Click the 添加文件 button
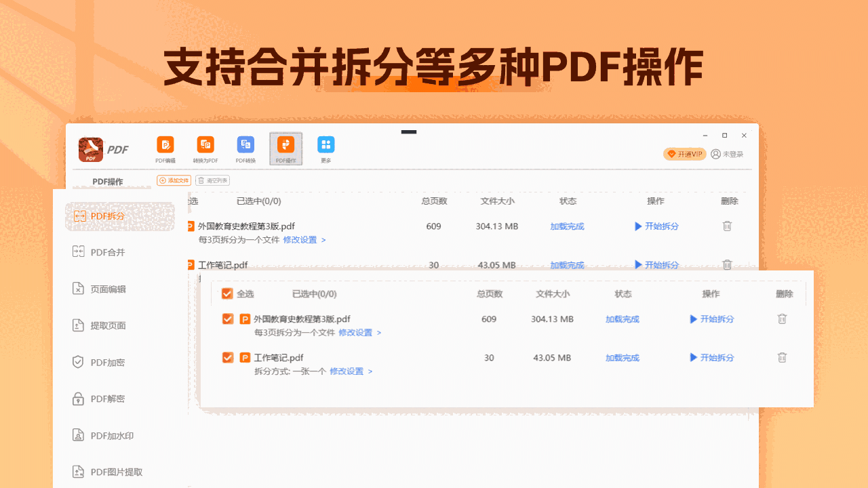Screen dimensions: 868x488 pos(173,180)
